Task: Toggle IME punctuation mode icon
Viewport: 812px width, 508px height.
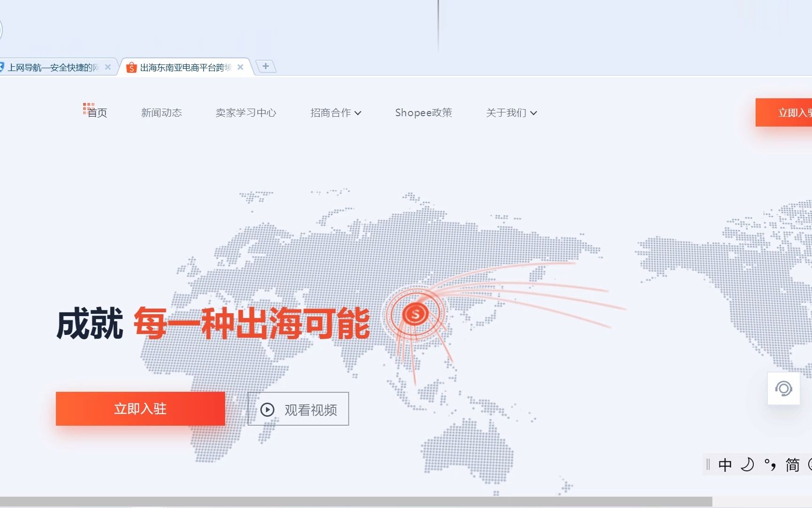Action: click(770, 465)
